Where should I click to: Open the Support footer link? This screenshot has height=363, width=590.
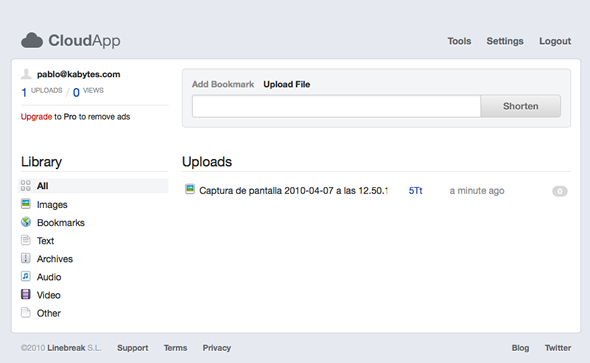pos(132,348)
